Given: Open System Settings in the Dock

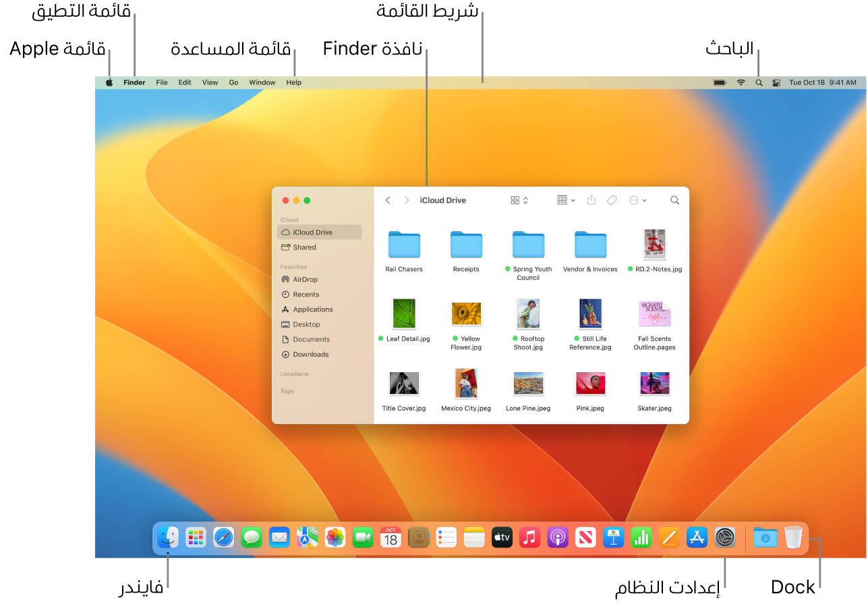Looking at the screenshot, I should pyautogui.click(x=725, y=537).
